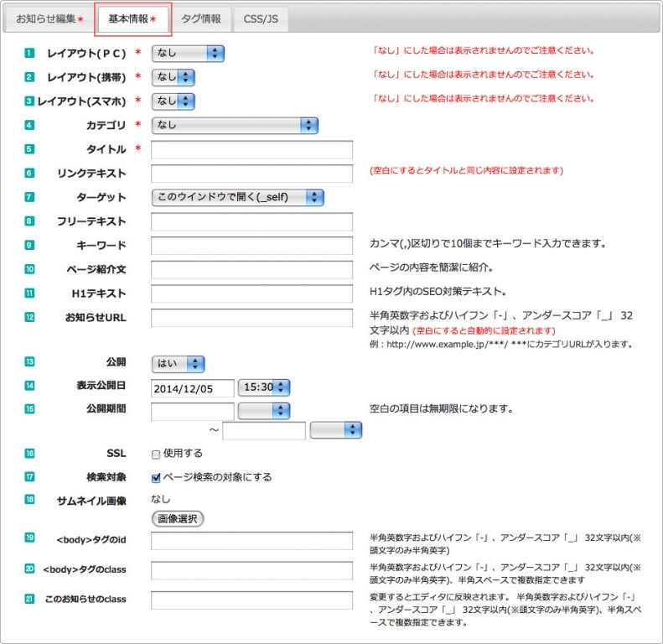
Task: Click the ページ紹介文 input field
Action: (251, 269)
